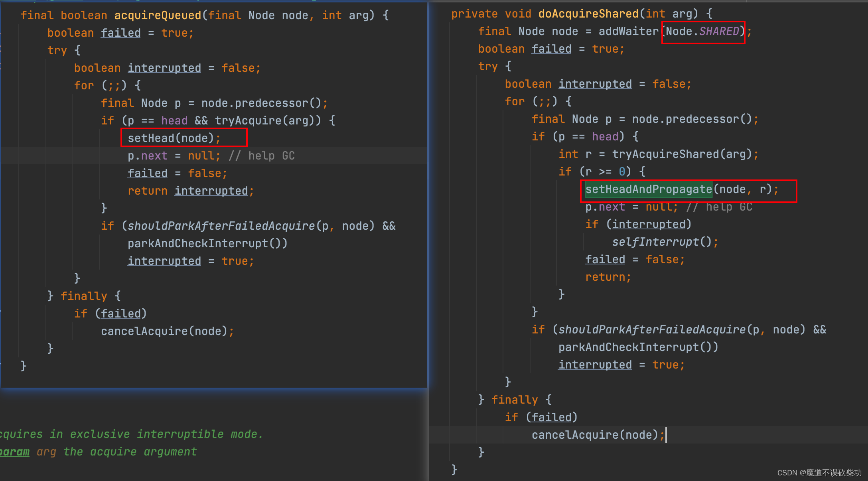Screen dimensions: 868x481
Task: Click the 'return interrupted;' statement
Action: tap(190, 191)
